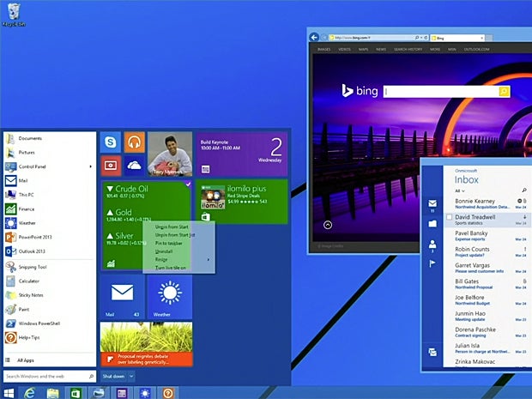Select Turn live tile on
The width and height of the screenshot is (532, 399).
point(171,268)
